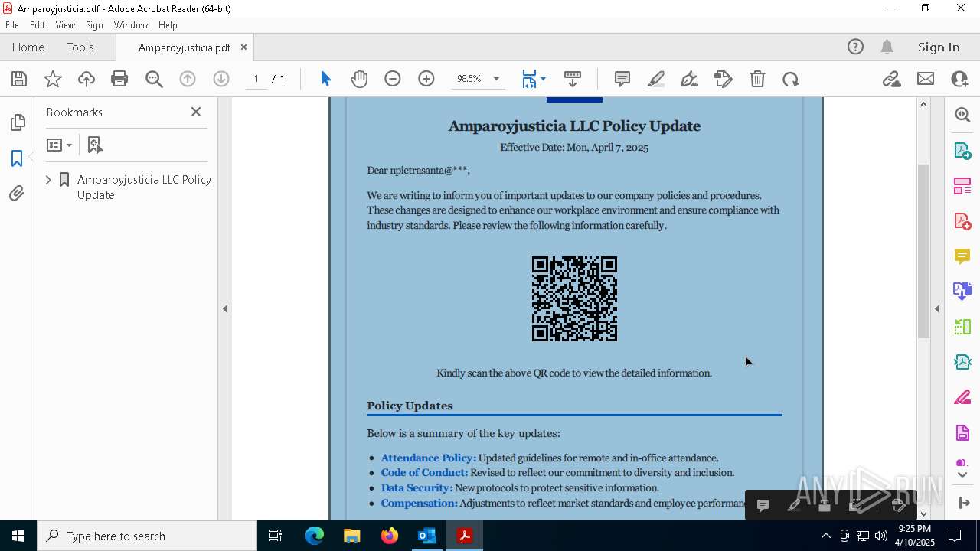
Task: Open the attachments paperclip panel
Action: pos(17,194)
